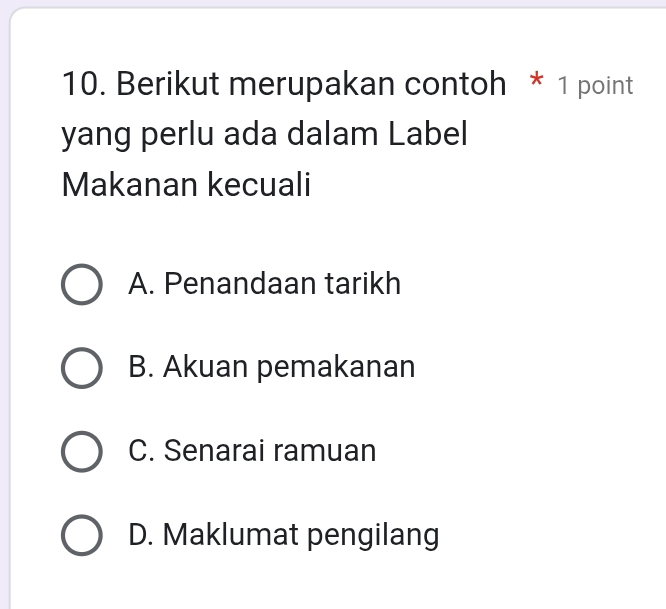Image resolution: width=666 pixels, height=609 pixels.
Task: Click the question number '10.'
Action: click(84, 85)
